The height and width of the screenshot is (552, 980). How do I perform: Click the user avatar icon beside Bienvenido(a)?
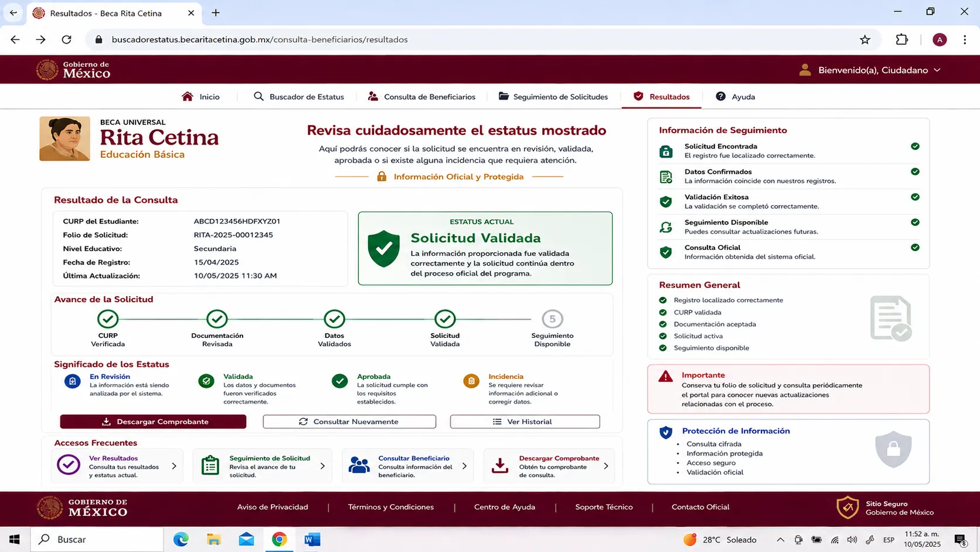(x=805, y=70)
